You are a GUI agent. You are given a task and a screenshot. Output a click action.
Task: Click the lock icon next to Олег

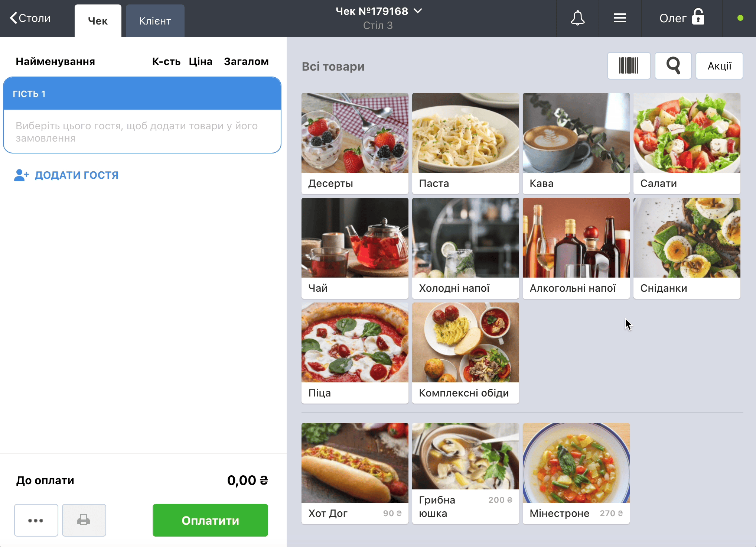click(698, 17)
